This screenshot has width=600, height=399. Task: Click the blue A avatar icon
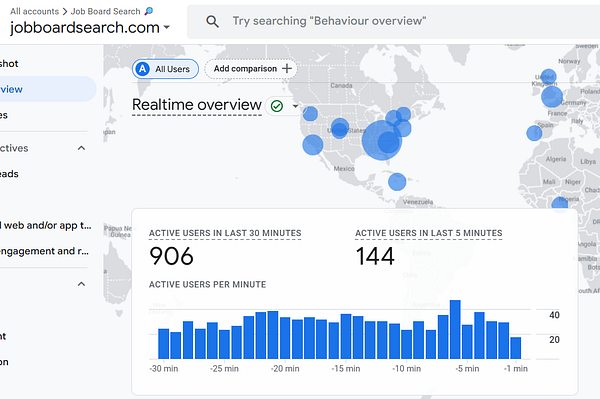tap(143, 69)
